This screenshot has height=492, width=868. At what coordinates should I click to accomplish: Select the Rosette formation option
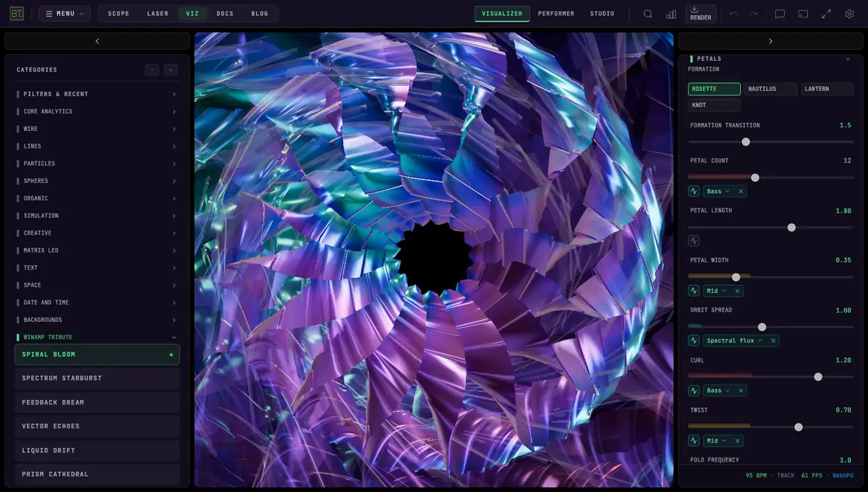click(x=714, y=89)
